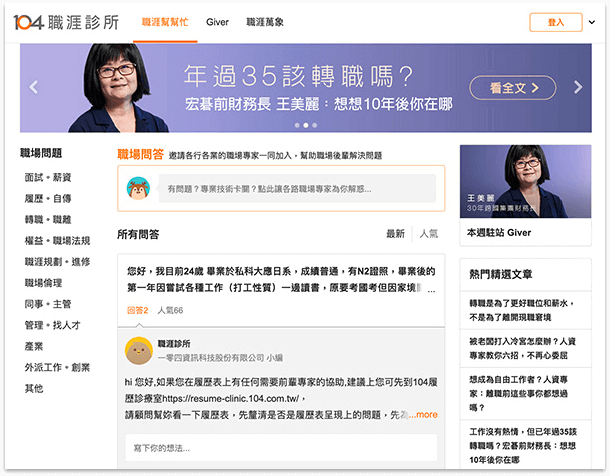610x476 pixels.
Task: Open the 職涯萬象 tab
Action: pyautogui.click(x=265, y=22)
